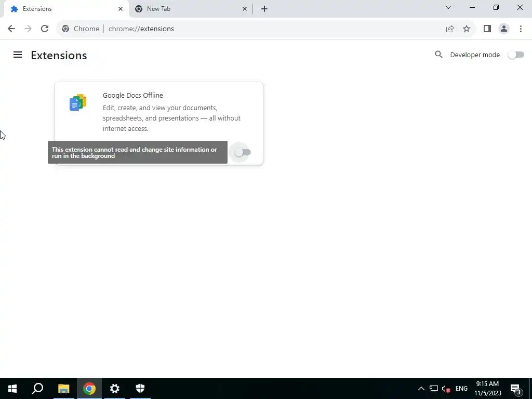
Task: Click the network status tray icon
Action: [x=434, y=389]
